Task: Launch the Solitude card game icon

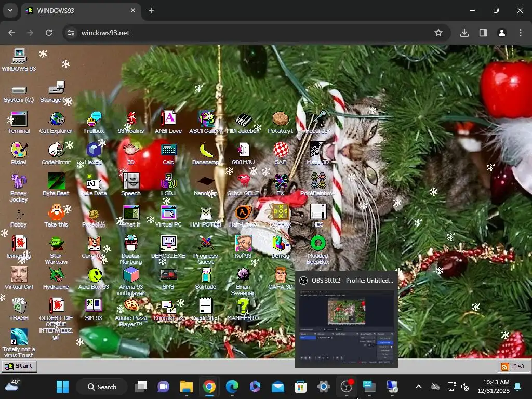Action: (206, 275)
